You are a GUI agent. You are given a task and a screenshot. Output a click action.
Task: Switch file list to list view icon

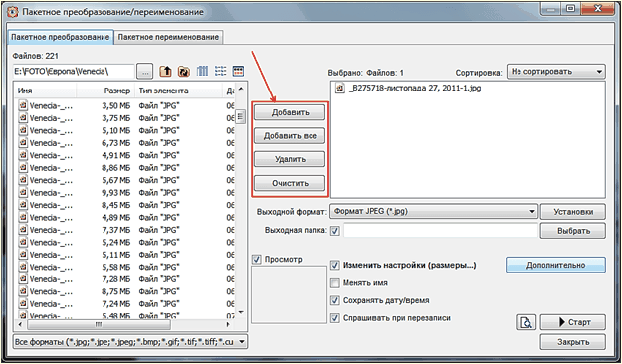[x=220, y=71]
